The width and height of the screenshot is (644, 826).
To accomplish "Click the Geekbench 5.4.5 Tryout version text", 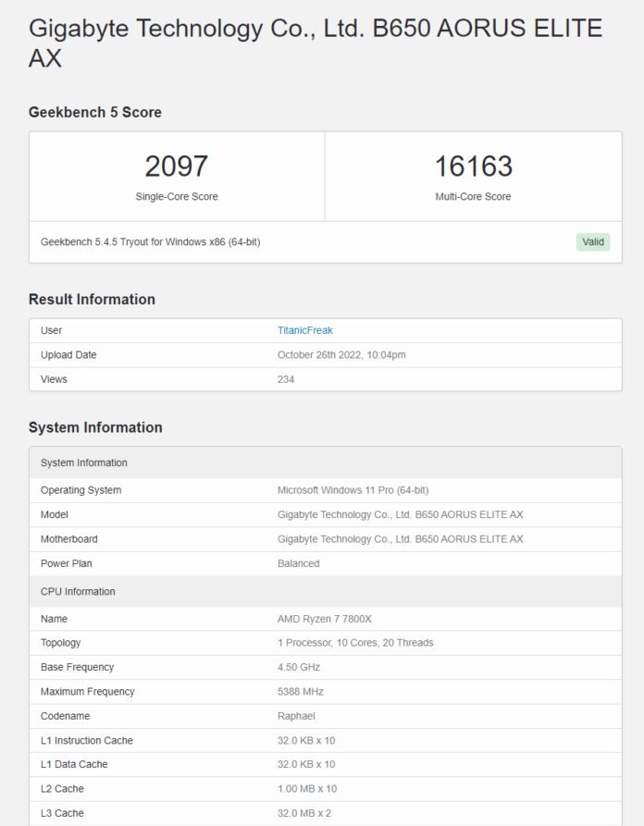I will 150,241.
